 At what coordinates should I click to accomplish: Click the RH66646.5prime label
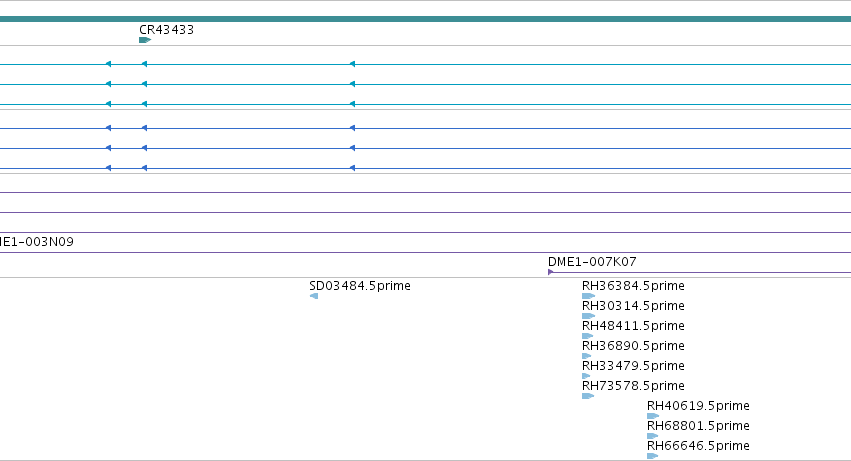698,446
